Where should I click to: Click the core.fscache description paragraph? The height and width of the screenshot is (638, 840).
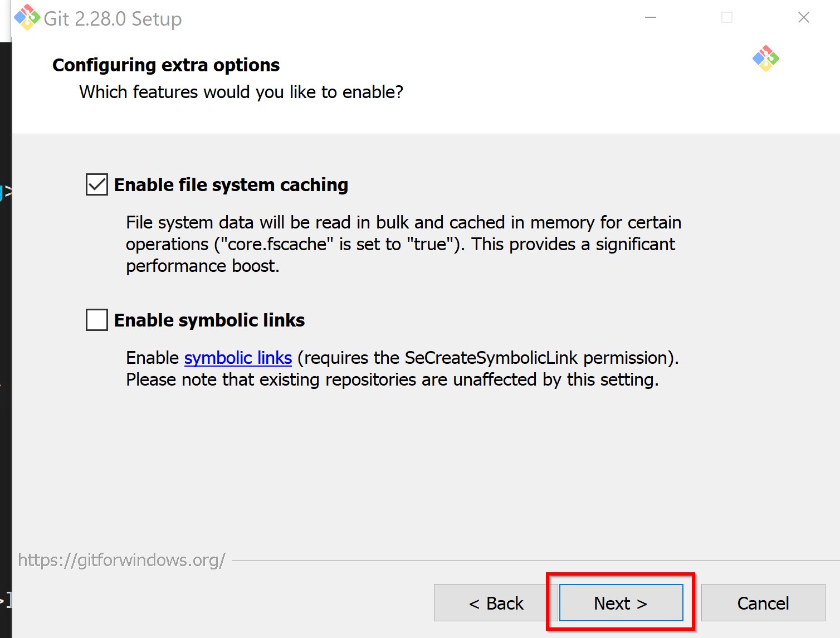pyautogui.click(x=403, y=244)
